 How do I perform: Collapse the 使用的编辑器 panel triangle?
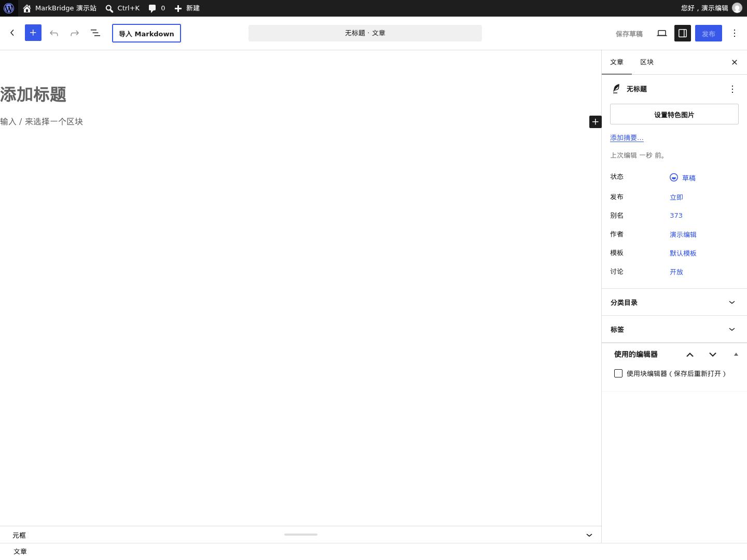click(x=736, y=355)
